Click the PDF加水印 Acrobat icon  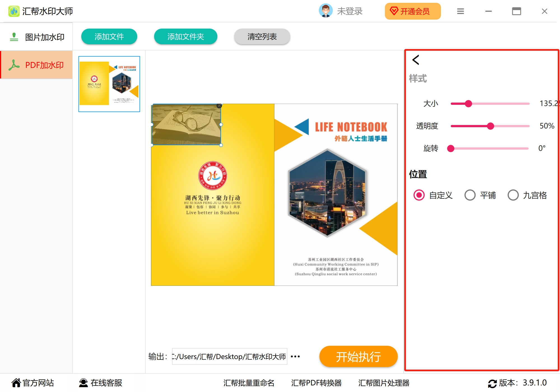coord(14,65)
